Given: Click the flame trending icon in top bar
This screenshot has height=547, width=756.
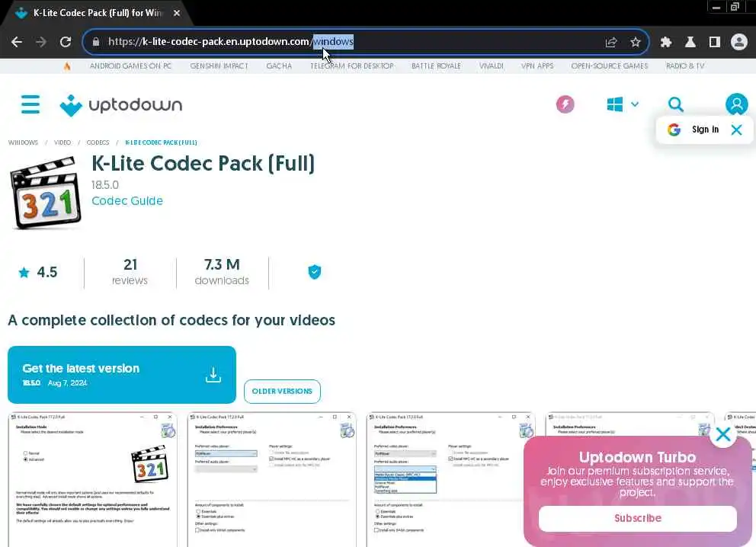Looking at the screenshot, I should tap(67, 66).
